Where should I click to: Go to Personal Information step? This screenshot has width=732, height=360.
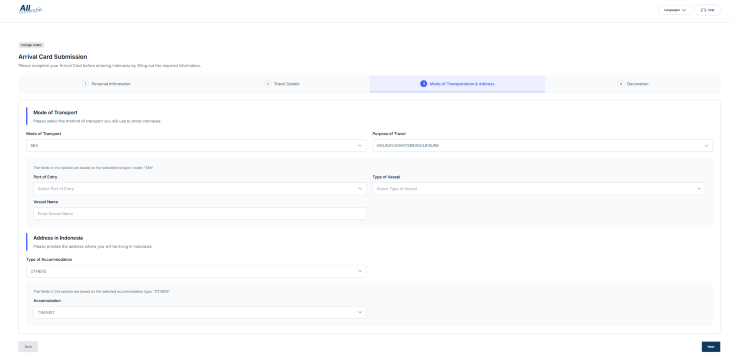pyautogui.click(x=106, y=84)
